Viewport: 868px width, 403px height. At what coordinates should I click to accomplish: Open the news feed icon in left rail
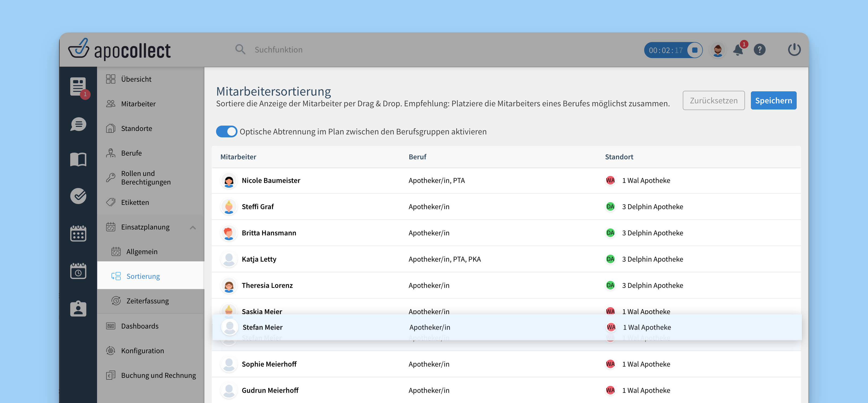click(78, 87)
